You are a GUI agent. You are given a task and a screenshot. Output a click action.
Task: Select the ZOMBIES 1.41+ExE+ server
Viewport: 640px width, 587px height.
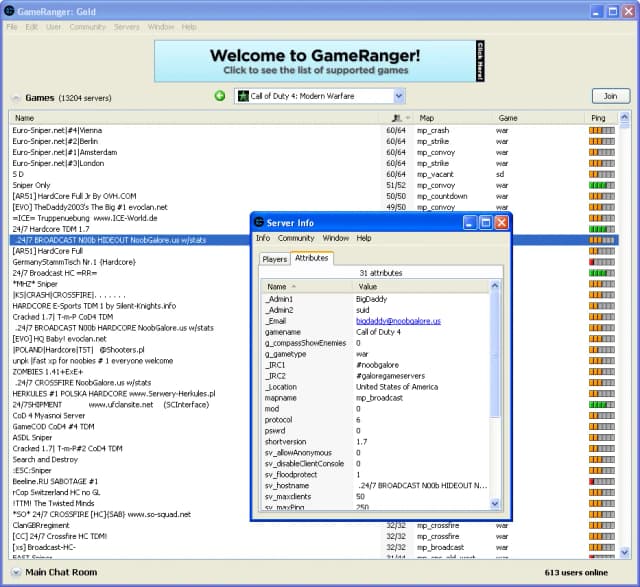point(131,372)
